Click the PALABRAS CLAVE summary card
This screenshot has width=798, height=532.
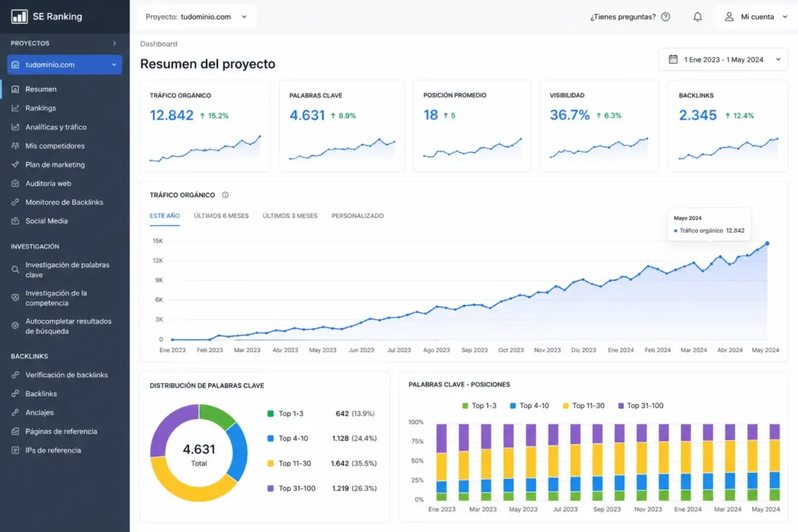point(342,125)
